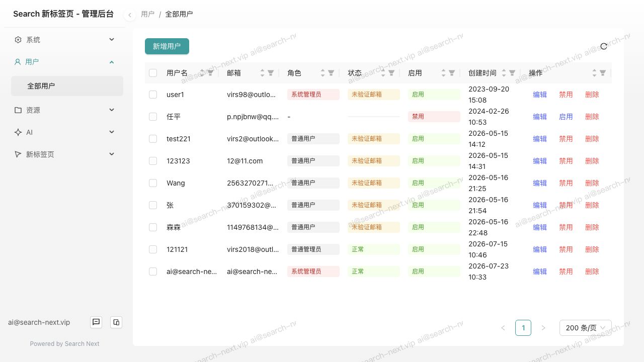The image size is (644, 362).
Task: Click the 新增用户 button
Action: tap(167, 46)
